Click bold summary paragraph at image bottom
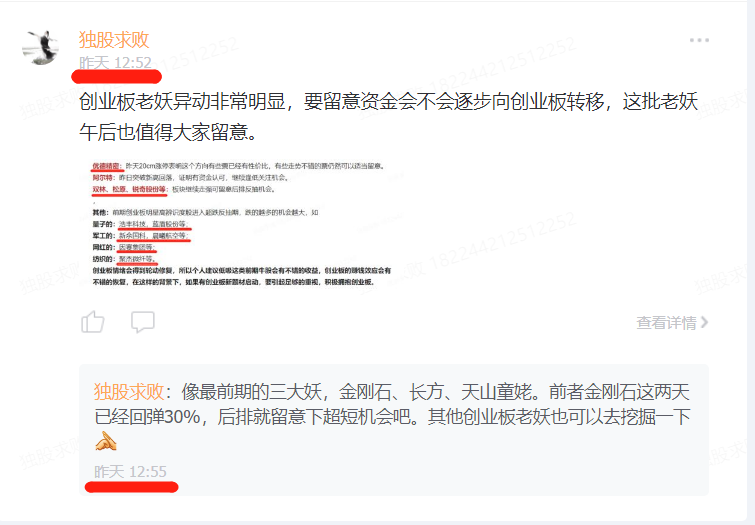 (242, 276)
